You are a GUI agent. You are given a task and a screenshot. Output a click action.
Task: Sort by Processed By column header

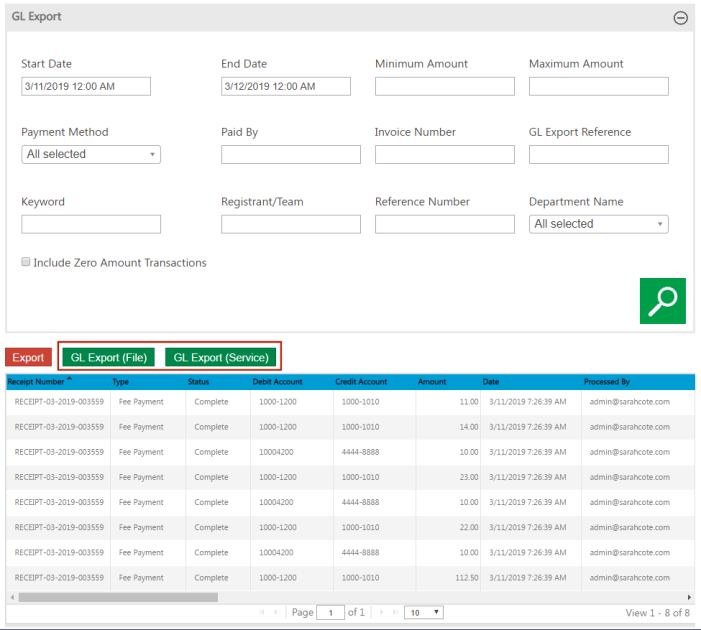click(607, 382)
